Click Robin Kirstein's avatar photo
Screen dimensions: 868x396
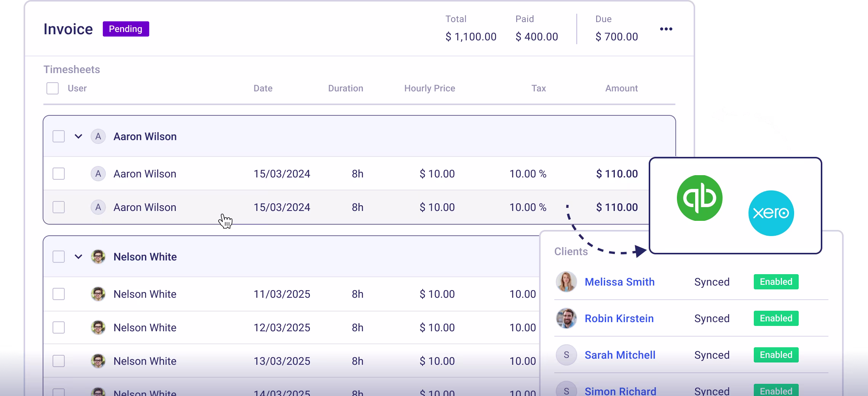(566, 318)
